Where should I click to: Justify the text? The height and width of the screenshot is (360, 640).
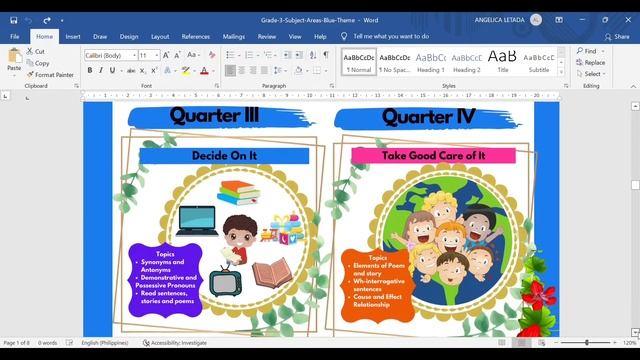[x=264, y=71]
